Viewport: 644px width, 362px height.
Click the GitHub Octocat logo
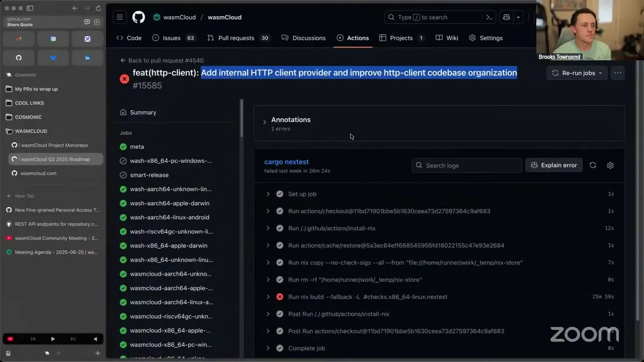pyautogui.click(x=138, y=17)
